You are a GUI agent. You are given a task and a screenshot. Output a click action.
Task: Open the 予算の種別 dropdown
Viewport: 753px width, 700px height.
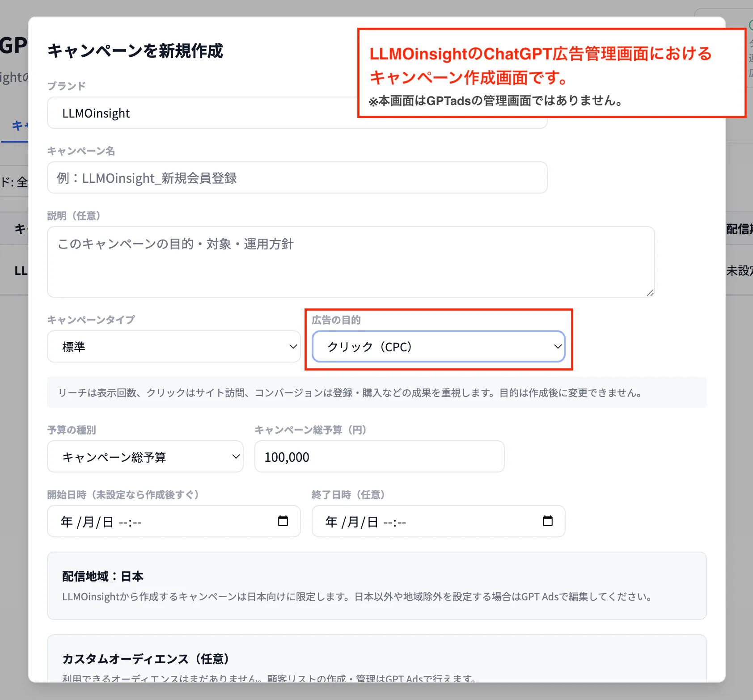click(x=145, y=456)
